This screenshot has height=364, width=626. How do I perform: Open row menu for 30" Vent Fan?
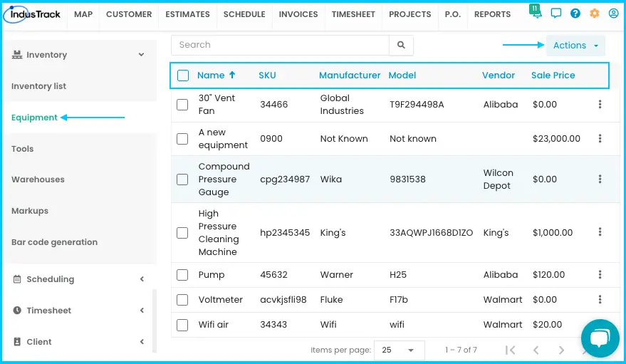pos(600,104)
